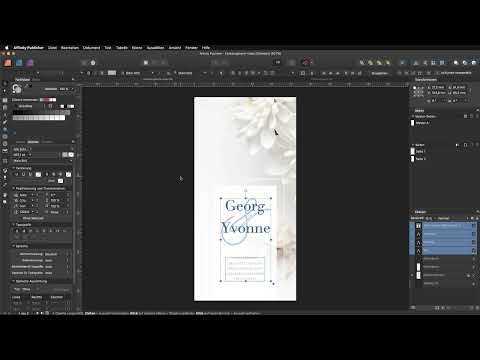Pick a gray from the grayscale swatch row
480x360 pixels.
click(x=39, y=117)
